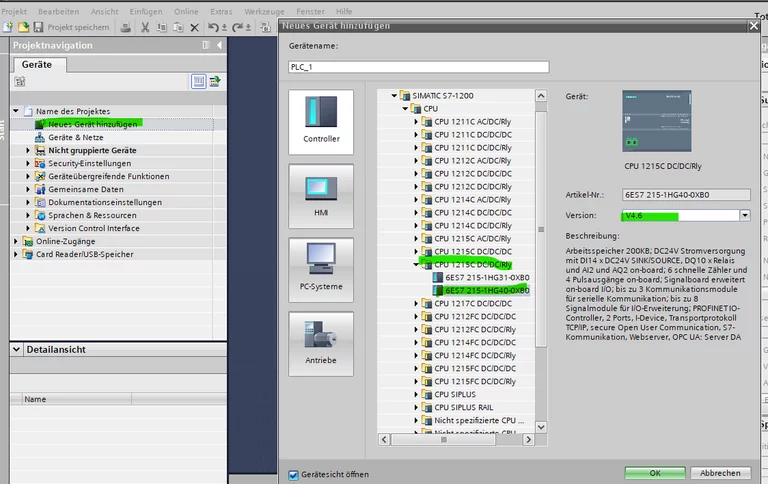Open the Werkzeuge menu
This screenshot has height=484, width=768.
coord(264,11)
